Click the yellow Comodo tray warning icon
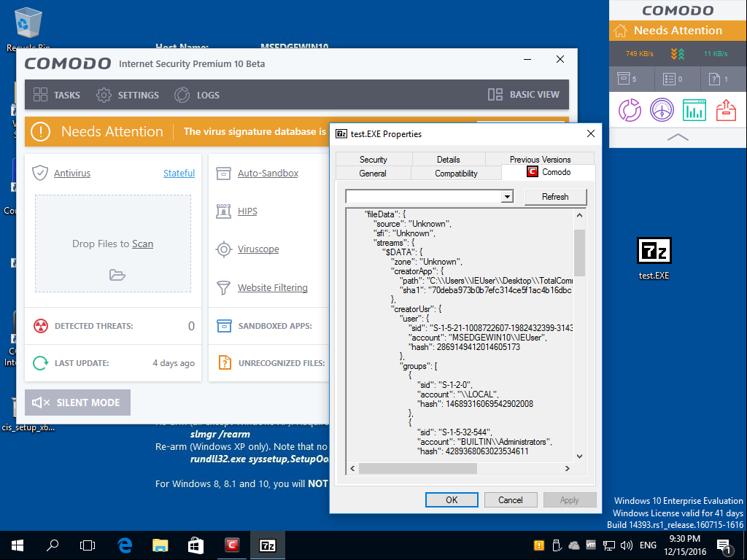747x560 pixels. coord(539,545)
